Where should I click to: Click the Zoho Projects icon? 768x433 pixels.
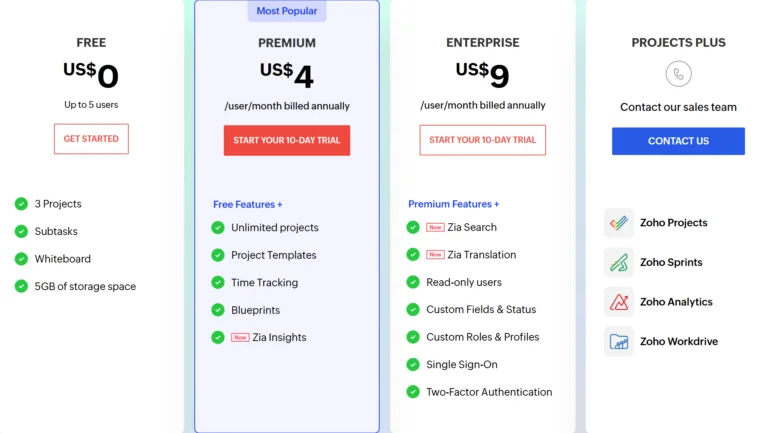tap(619, 223)
